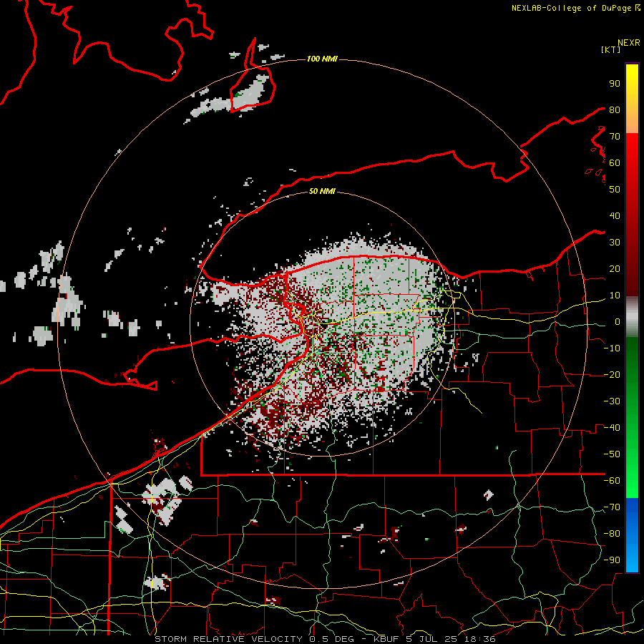Click the blue bottom segment of the color bar
644x644 pixels.
point(632,535)
